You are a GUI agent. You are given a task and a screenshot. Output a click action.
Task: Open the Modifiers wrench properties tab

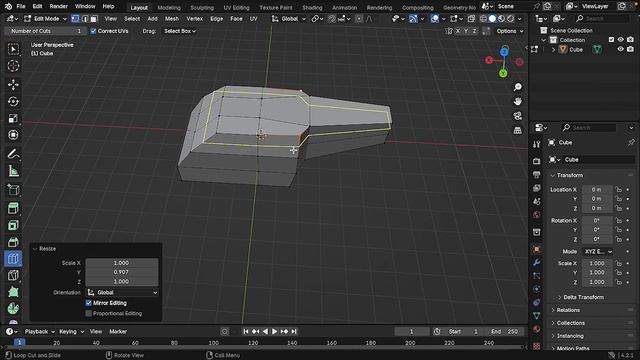click(x=536, y=262)
